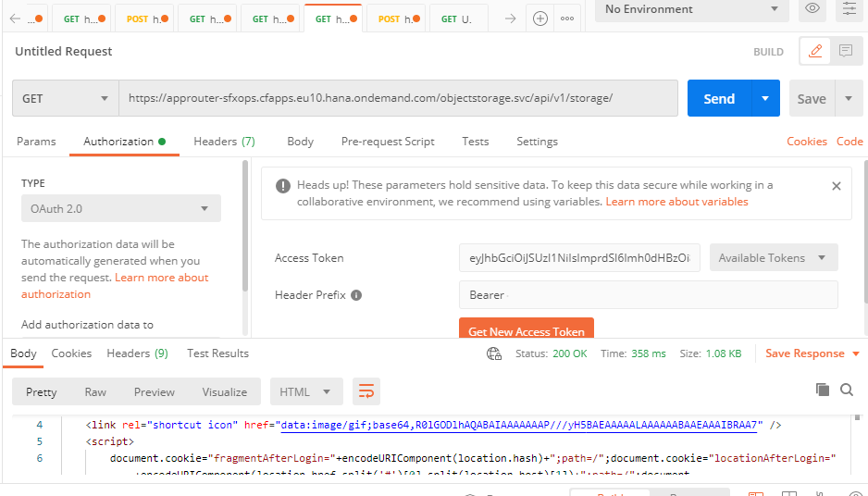The width and height of the screenshot is (868, 496).
Task: Switch response view to Raw
Action: tap(95, 392)
